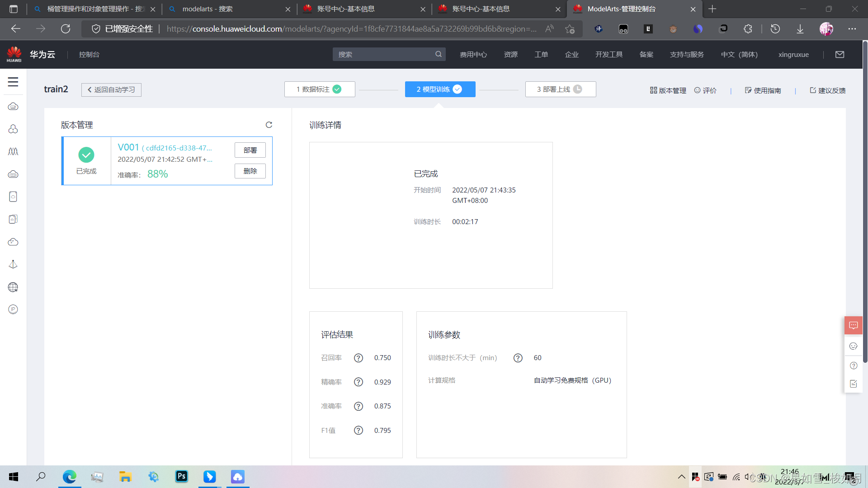The image size is (868, 488).
Task: Click the browser address bar URL
Action: click(352, 29)
